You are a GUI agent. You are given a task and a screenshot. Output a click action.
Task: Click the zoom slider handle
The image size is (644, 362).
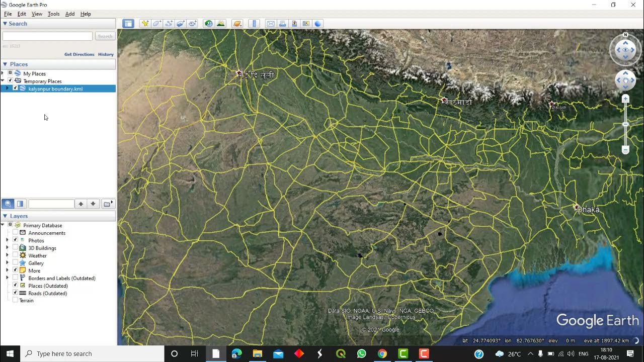click(x=625, y=124)
